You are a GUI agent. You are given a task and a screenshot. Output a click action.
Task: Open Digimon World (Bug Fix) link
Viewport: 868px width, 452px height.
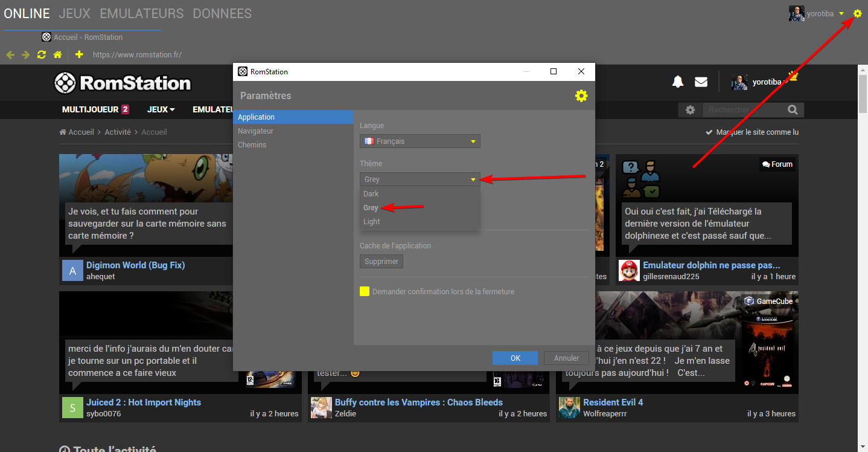(136, 265)
